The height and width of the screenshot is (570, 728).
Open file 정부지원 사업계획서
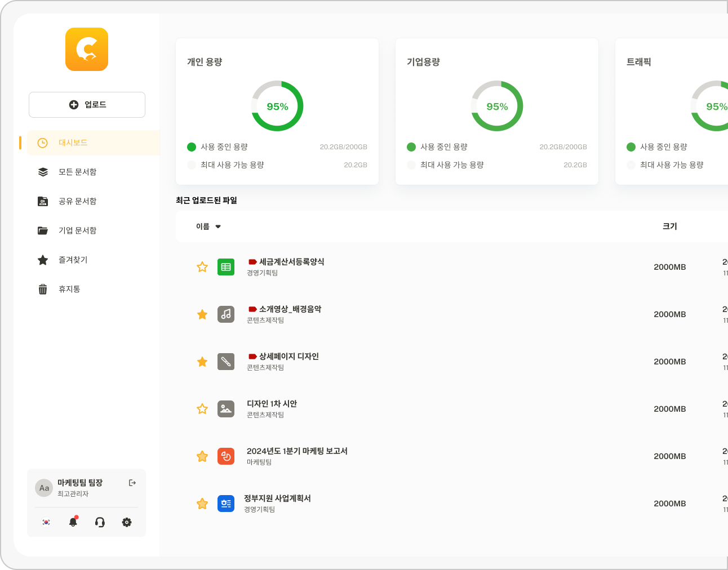pos(277,498)
